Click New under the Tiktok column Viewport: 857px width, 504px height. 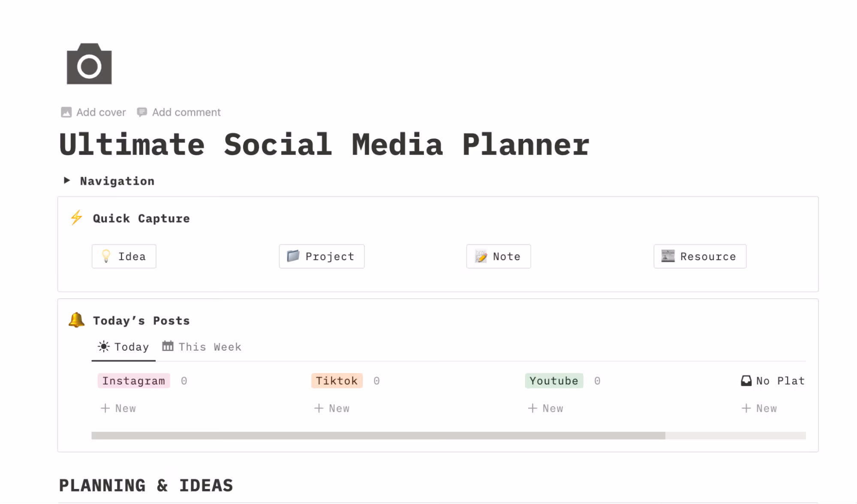pos(332,408)
